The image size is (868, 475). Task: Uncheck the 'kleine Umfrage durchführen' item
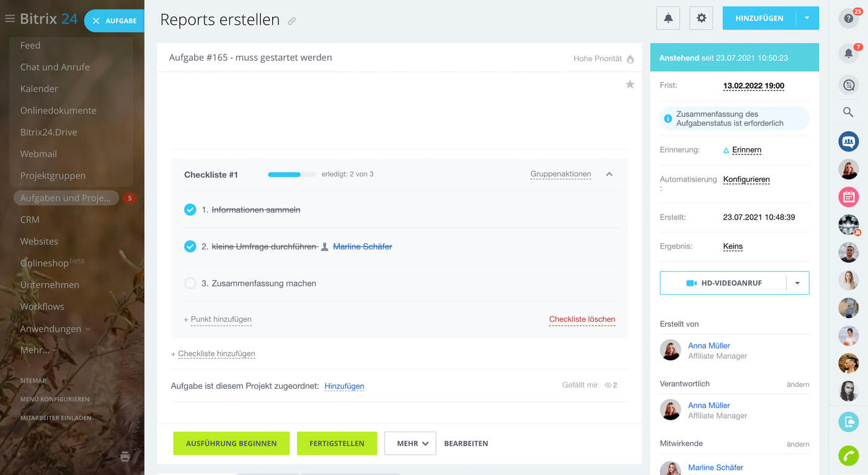click(x=190, y=246)
